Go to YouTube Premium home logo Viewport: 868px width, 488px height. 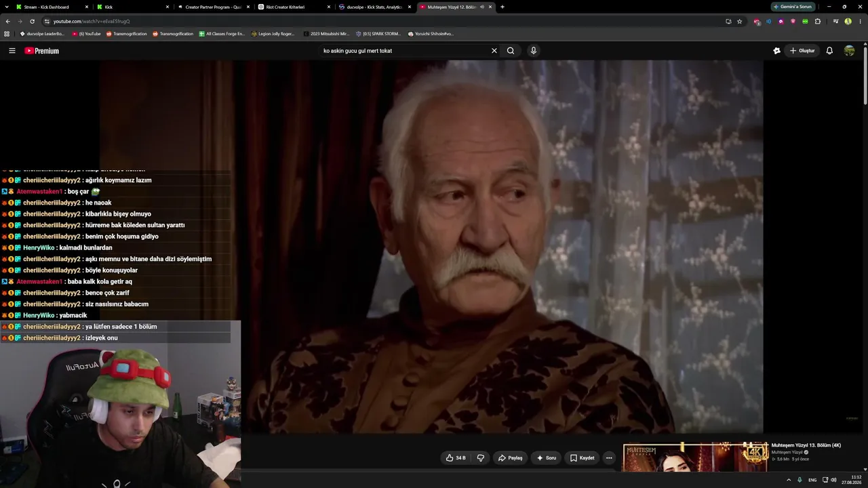coord(42,51)
